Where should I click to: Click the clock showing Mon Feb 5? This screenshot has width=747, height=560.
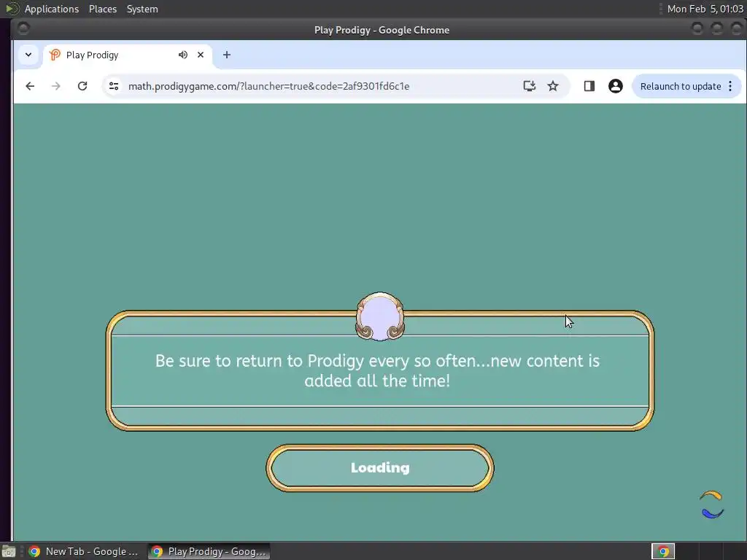coord(705,9)
